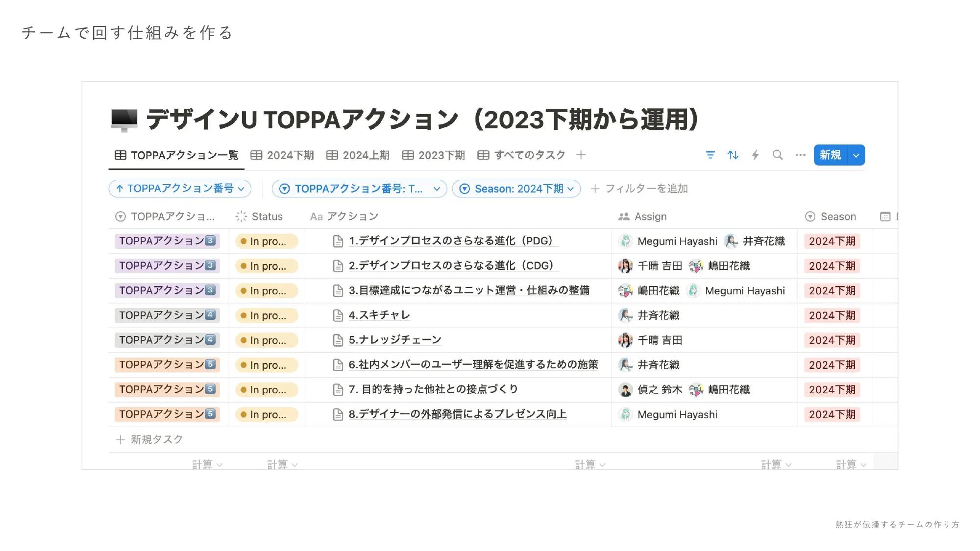Viewport: 980px width, 551px height.
Task: Open the TOPPAアクション番号 sort dropdown
Action: pos(179,189)
